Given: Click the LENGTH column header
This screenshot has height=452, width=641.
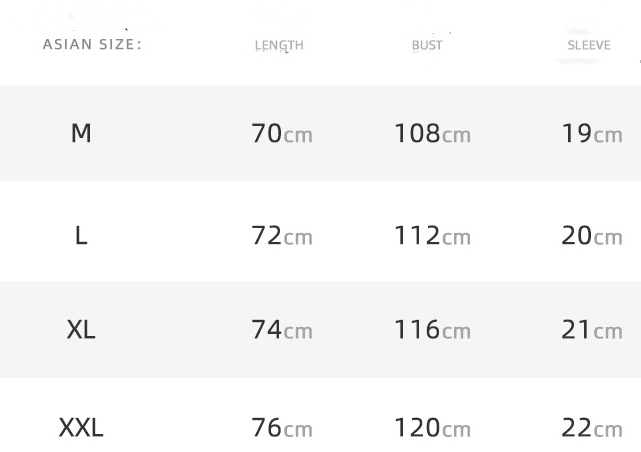Looking at the screenshot, I should point(279,45).
